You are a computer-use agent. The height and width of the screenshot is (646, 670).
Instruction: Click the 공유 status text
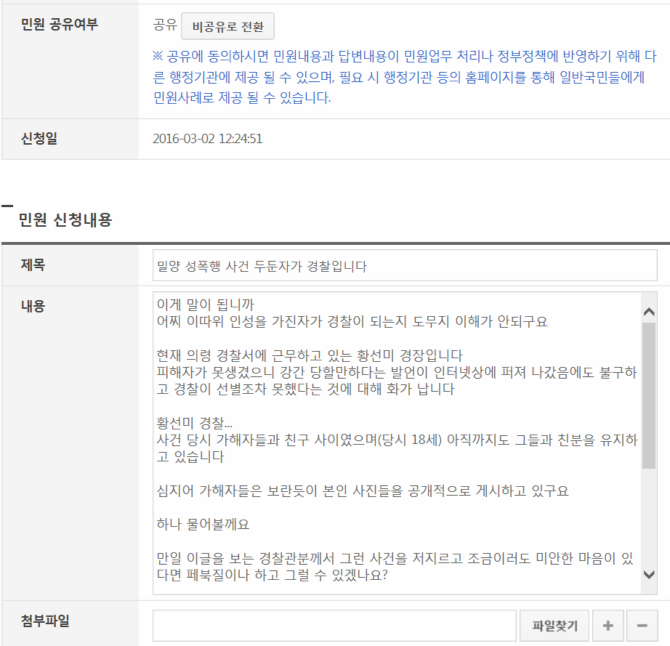(164, 25)
